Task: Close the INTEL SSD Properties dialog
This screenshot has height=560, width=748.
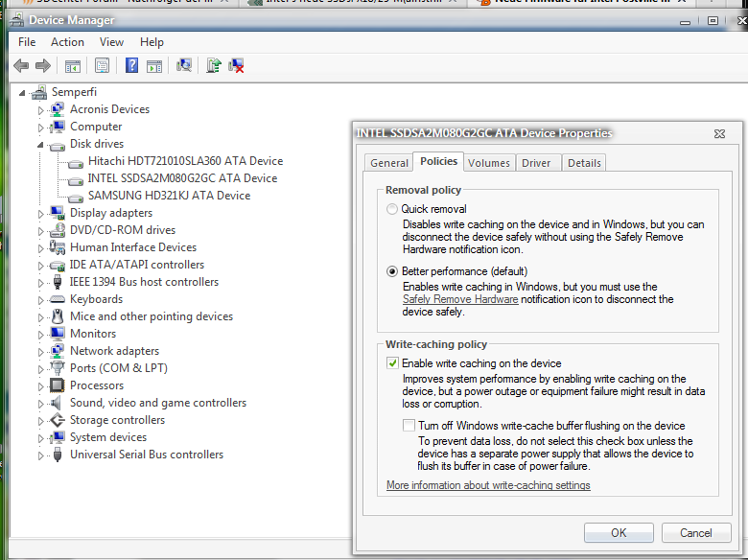Action: point(719,134)
